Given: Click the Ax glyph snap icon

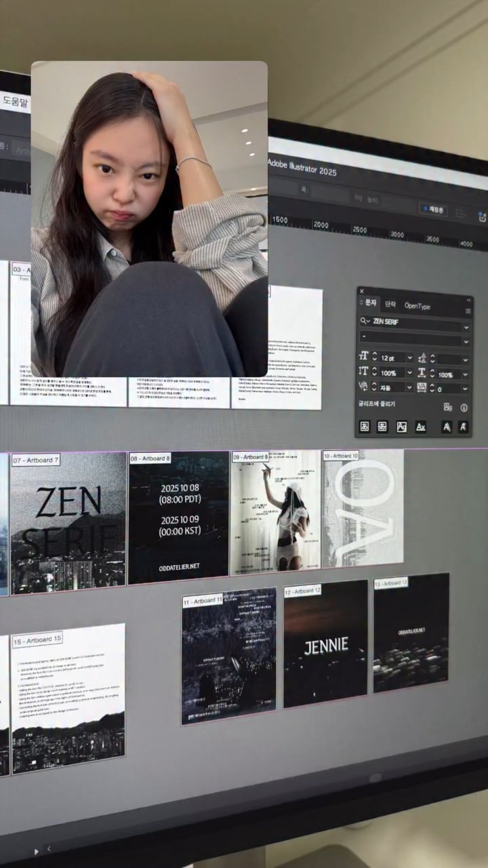Looking at the screenshot, I should (420, 427).
